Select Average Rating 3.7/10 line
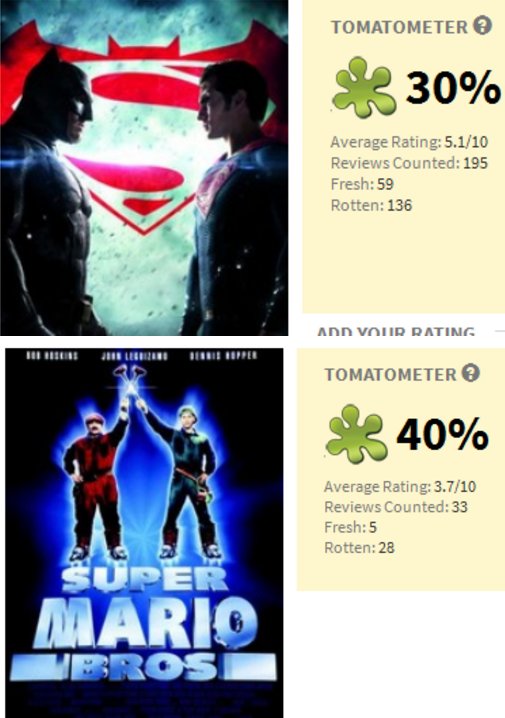This screenshot has width=505, height=718. point(400,486)
